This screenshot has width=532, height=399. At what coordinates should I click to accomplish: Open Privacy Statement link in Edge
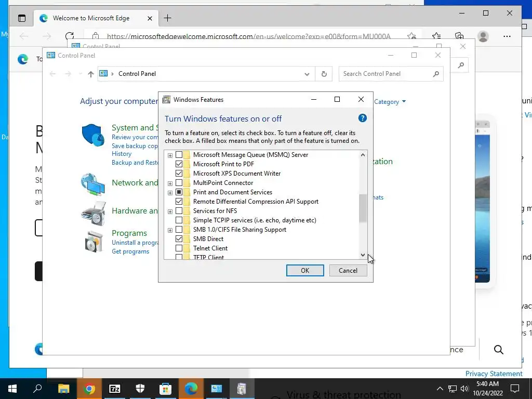[494, 374]
